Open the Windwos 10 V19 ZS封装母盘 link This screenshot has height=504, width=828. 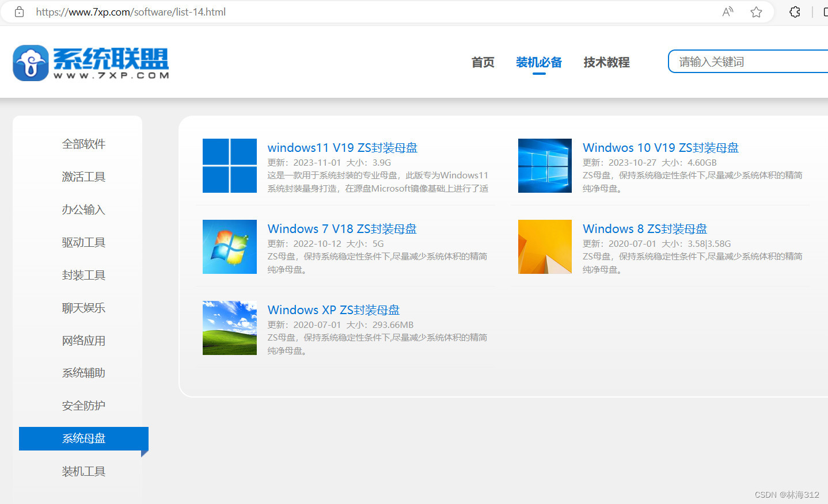pos(660,148)
